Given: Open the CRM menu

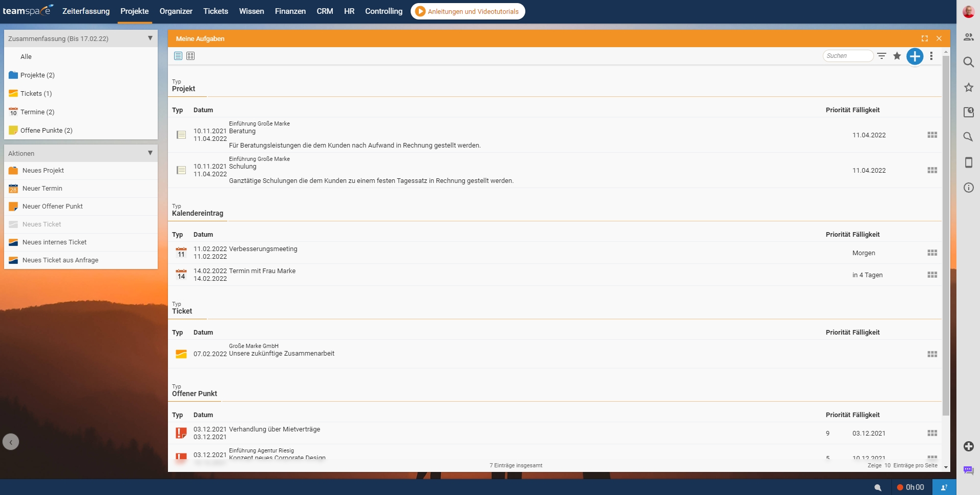Looking at the screenshot, I should [x=325, y=11].
